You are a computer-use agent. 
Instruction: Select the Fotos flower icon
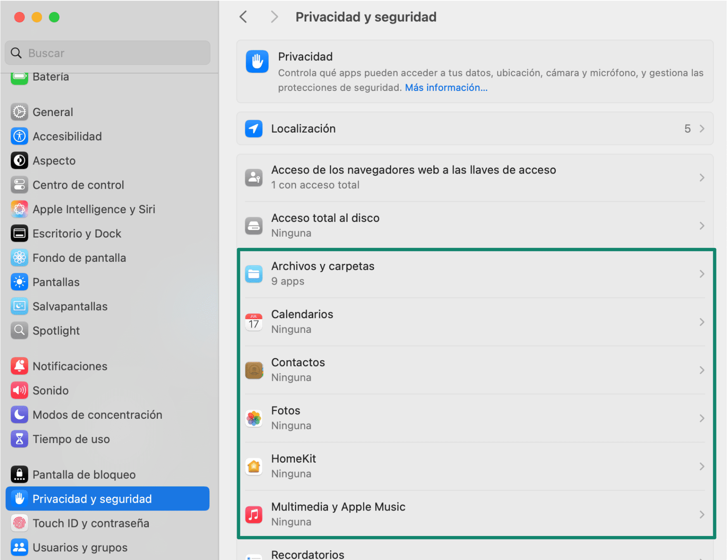coord(254,418)
